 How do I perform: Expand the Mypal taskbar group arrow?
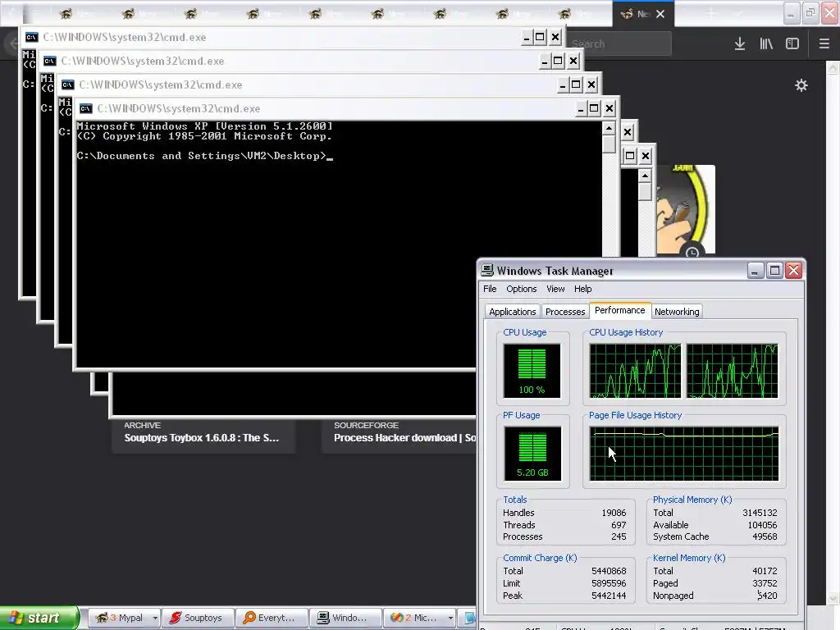tap(155, 618)
